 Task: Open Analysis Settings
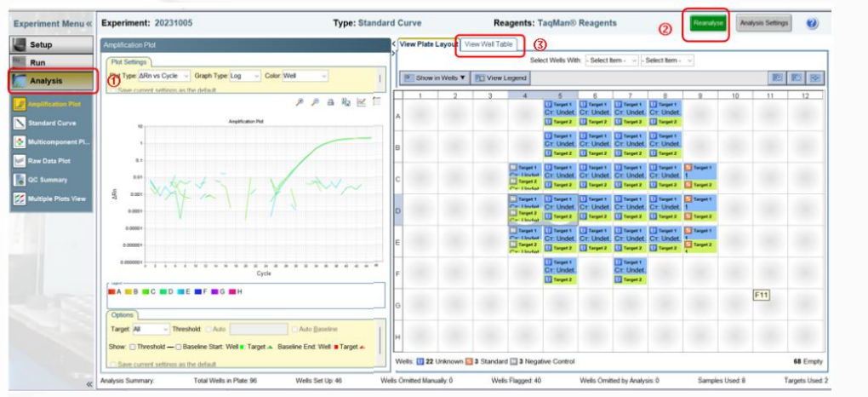[x=763, y=23]
